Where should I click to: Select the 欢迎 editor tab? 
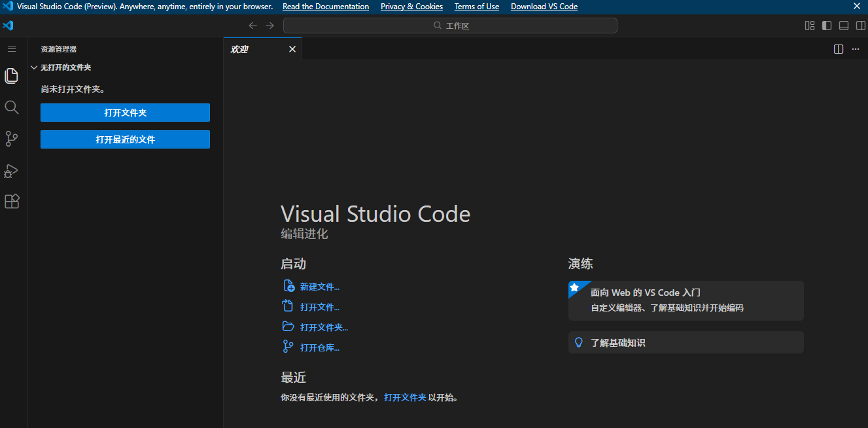[240, 49]
